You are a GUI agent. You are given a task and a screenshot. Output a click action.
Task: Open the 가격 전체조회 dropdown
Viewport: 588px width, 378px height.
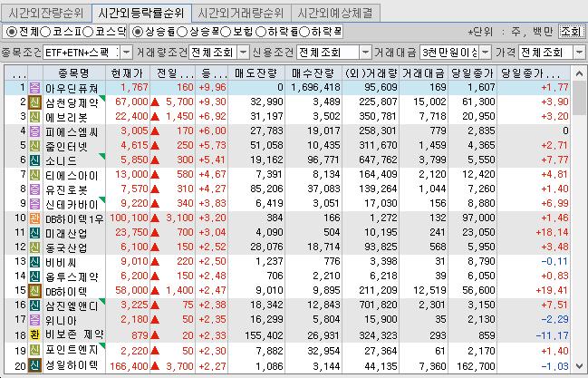pos(579,53)
